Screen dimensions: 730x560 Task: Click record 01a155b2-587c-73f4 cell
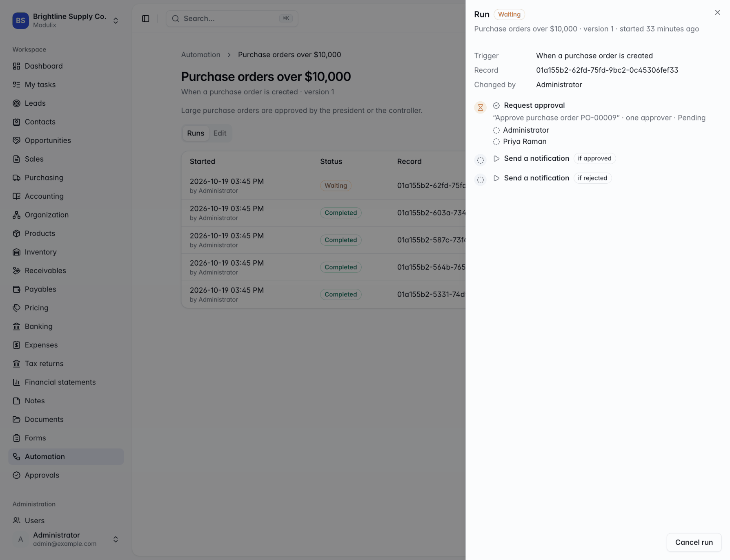431,240
